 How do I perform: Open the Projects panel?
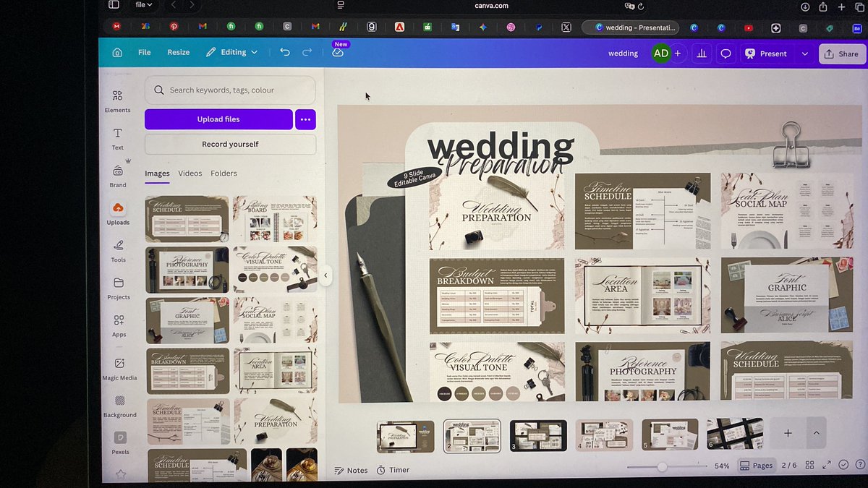(x=119, y=288)
